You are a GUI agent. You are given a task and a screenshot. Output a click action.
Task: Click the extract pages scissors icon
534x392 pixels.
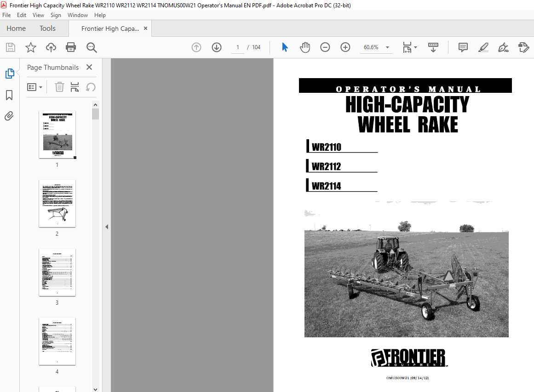click(x=75, y=87)
